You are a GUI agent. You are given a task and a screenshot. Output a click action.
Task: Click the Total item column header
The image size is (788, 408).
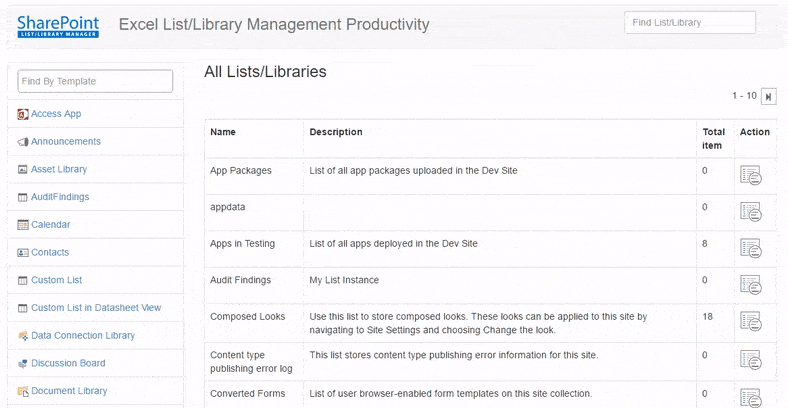(x=714, y=139)
